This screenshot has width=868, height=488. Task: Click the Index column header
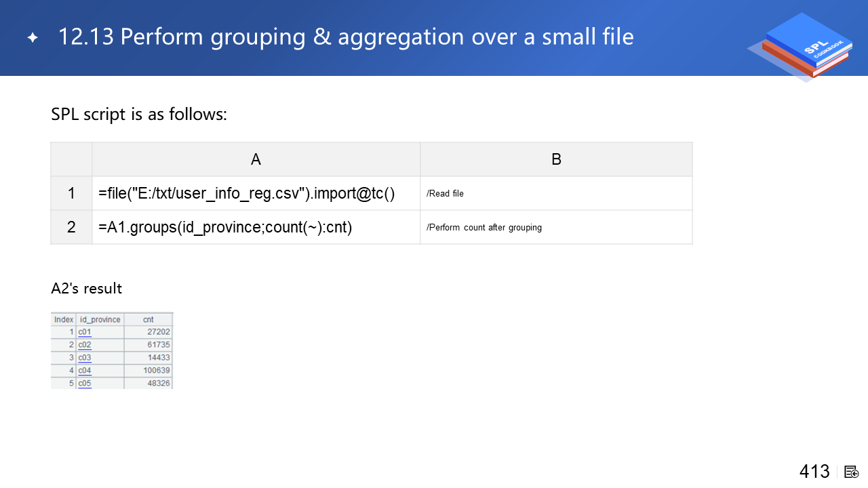[64, 319]
